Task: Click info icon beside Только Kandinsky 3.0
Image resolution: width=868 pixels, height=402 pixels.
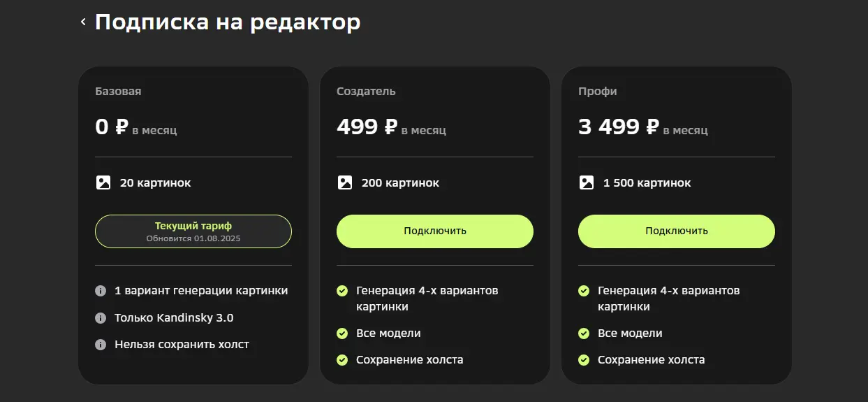Action: pyautogui.click(x=101, y=317)
